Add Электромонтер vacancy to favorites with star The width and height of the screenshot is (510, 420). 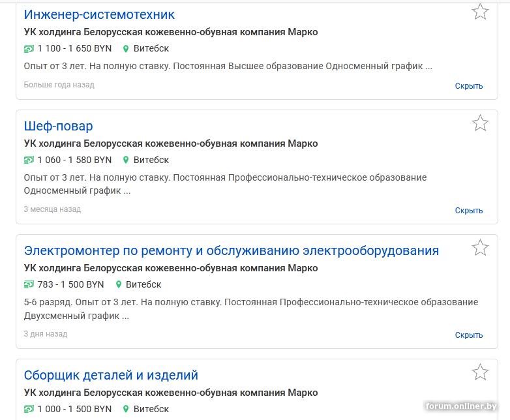480,248
